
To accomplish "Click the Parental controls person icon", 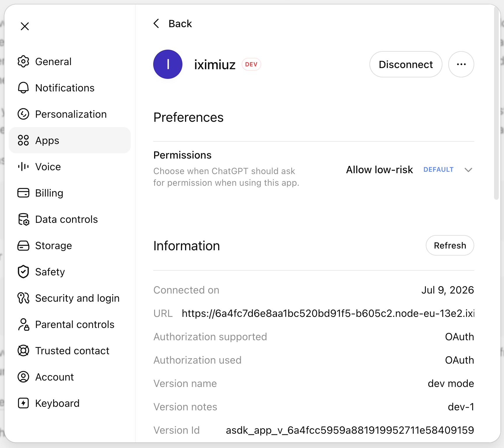I will point(23,324).
